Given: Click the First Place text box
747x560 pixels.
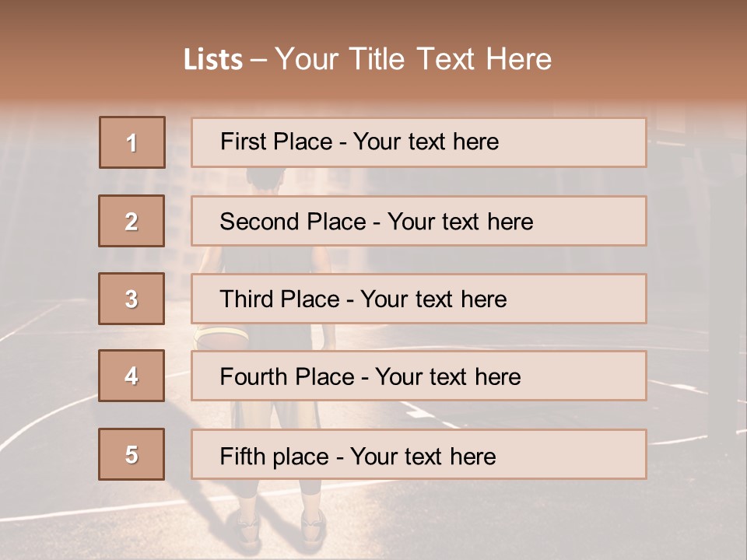Looking at the screenshot, I should [x=419, y=142].
